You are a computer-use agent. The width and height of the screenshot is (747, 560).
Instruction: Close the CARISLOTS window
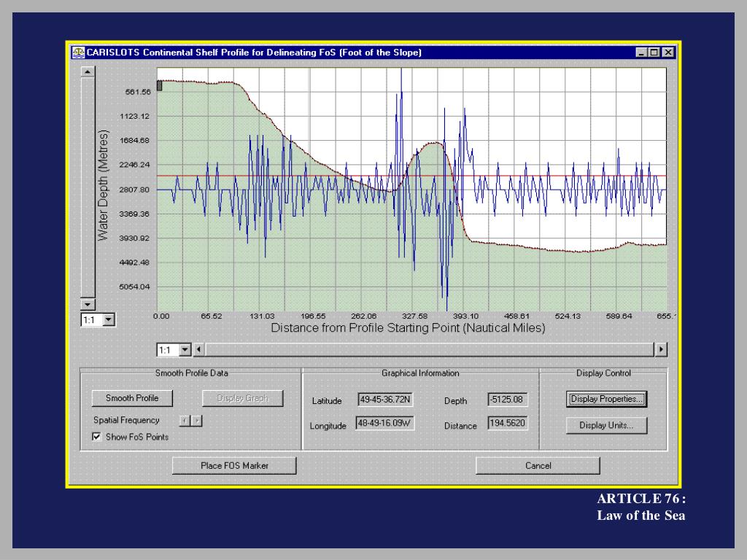tap(668, 52)
